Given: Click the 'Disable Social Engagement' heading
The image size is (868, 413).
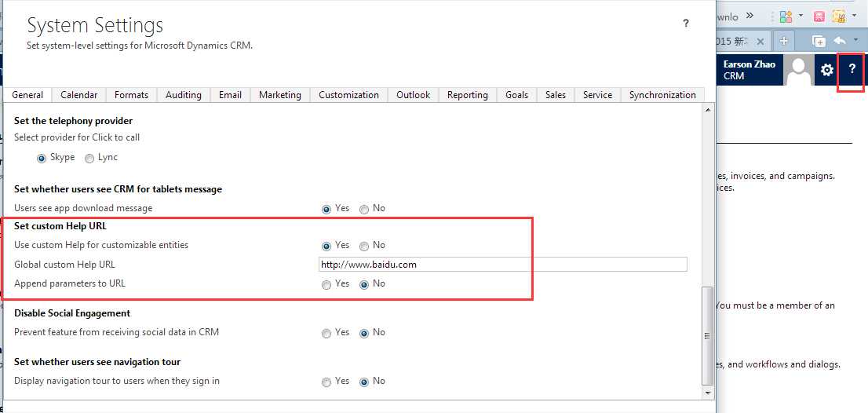Looking at the screenshot, I should point(72,312).
